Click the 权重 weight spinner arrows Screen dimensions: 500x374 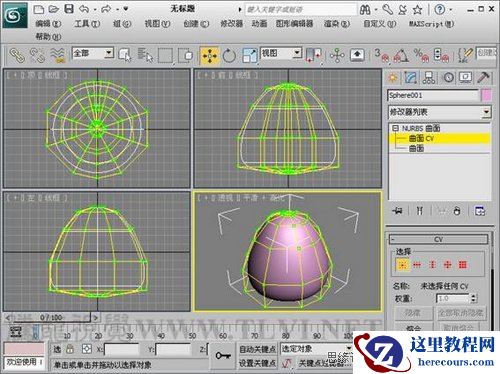473,298
